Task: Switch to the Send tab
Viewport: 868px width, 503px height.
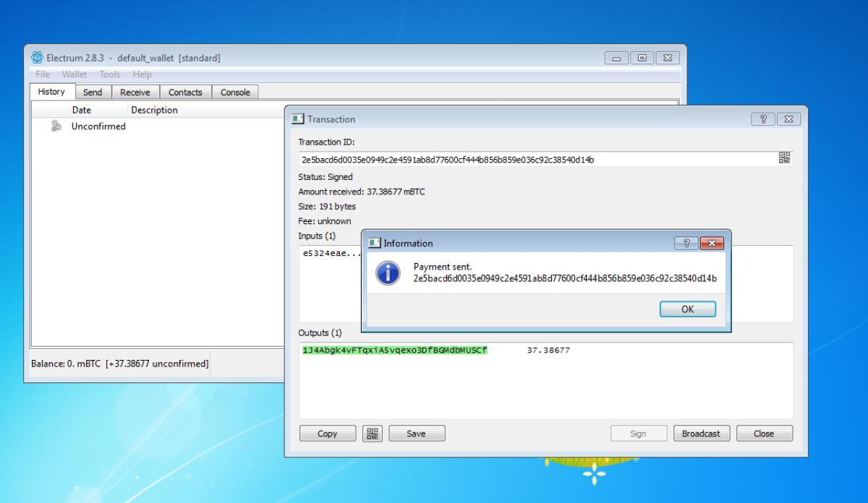Action: click(x=93, y=93)
